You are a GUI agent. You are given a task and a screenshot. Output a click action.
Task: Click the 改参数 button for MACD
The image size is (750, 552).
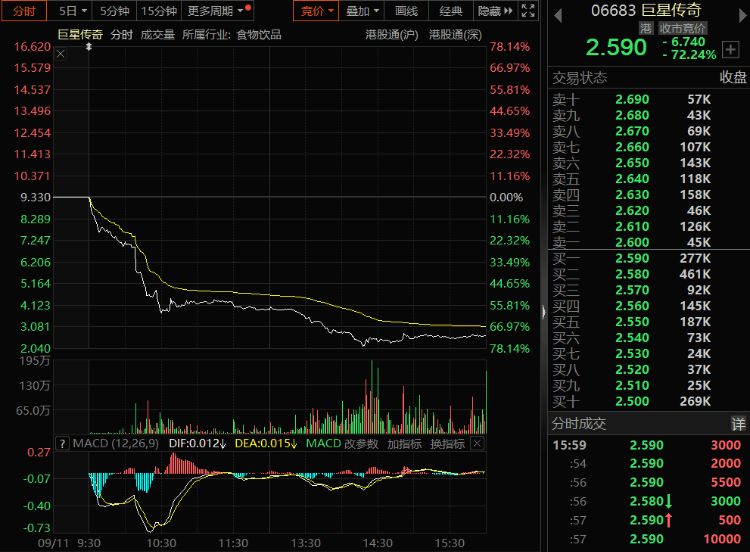pos(363,443)
